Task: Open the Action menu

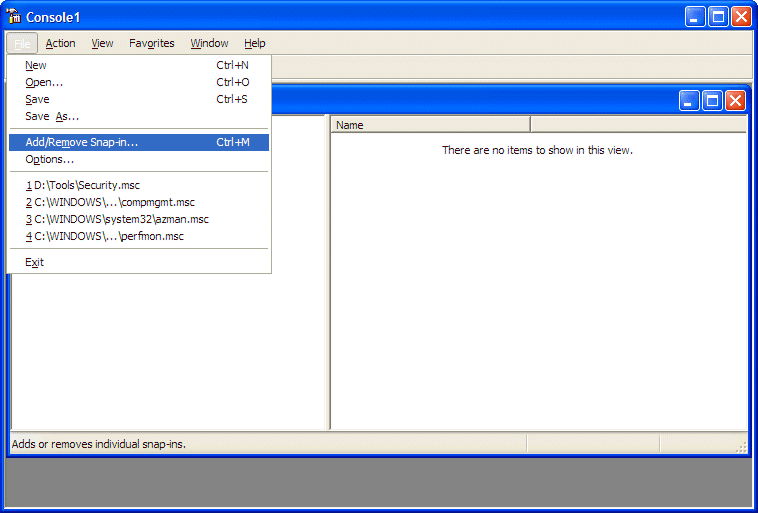Action: tap(60, 44)
